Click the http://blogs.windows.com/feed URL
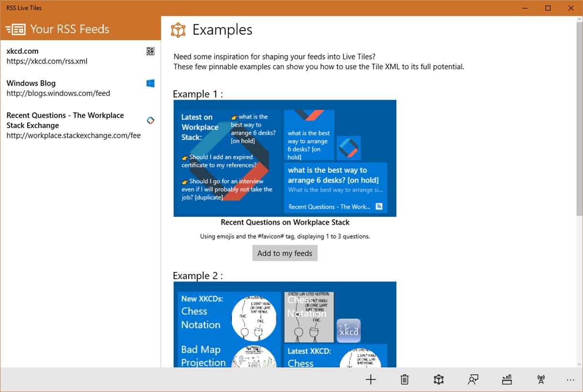This screenshot has width=583, height=392. click(59, 93)
